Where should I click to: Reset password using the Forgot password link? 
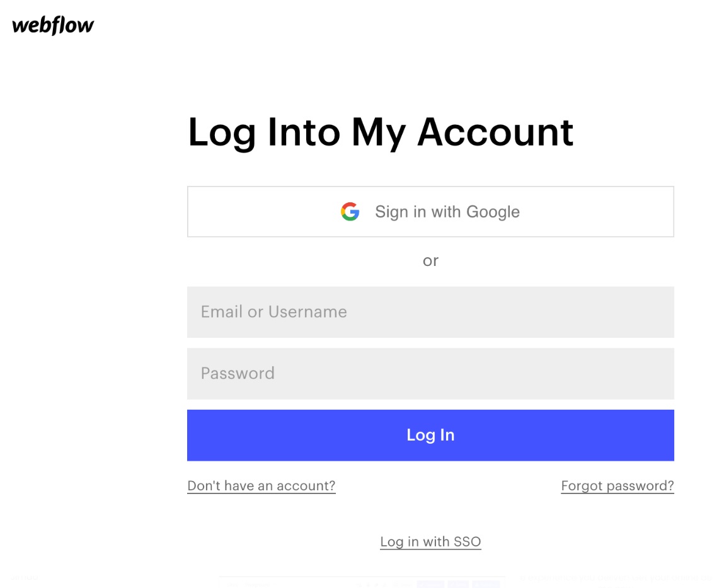click(618, 486)
